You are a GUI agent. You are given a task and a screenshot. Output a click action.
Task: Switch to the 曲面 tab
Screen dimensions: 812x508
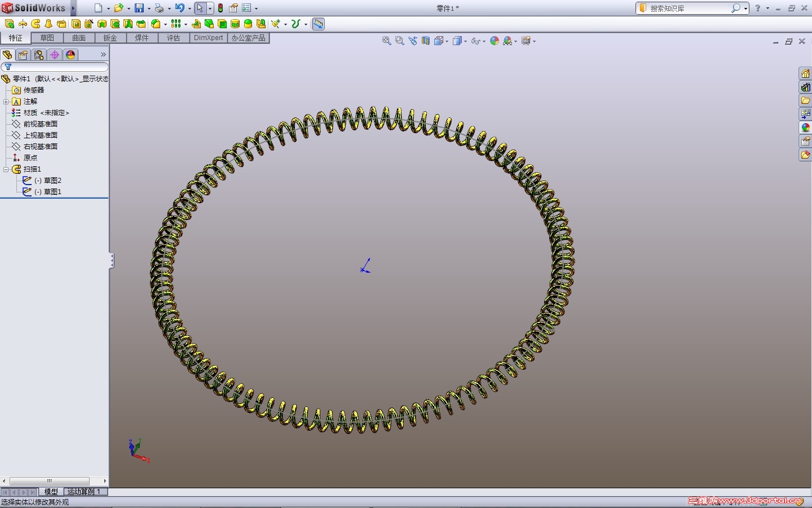click(79, 38)
